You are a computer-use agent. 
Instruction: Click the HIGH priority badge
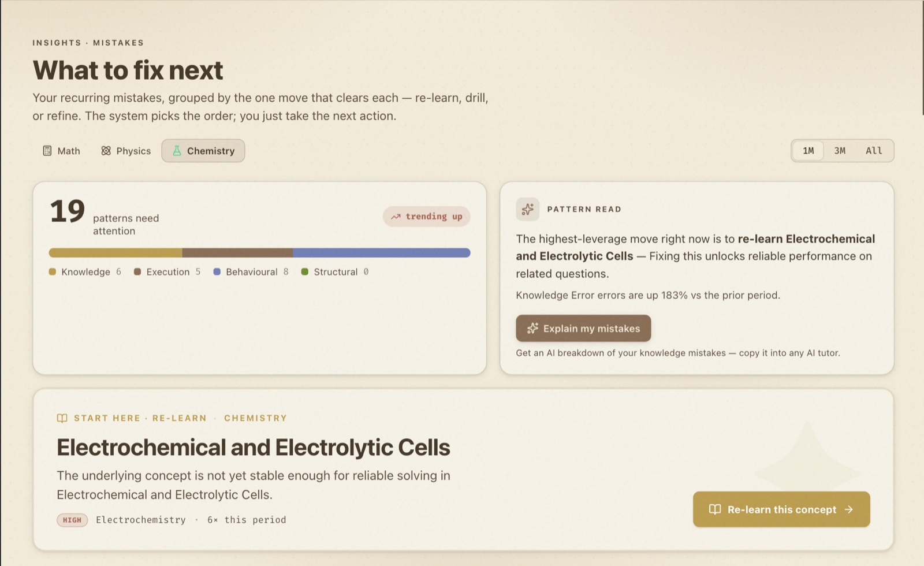pos(72,520)
